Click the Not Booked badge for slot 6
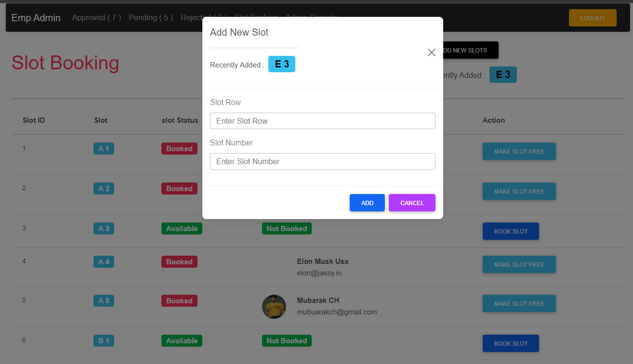 [287, 340]
